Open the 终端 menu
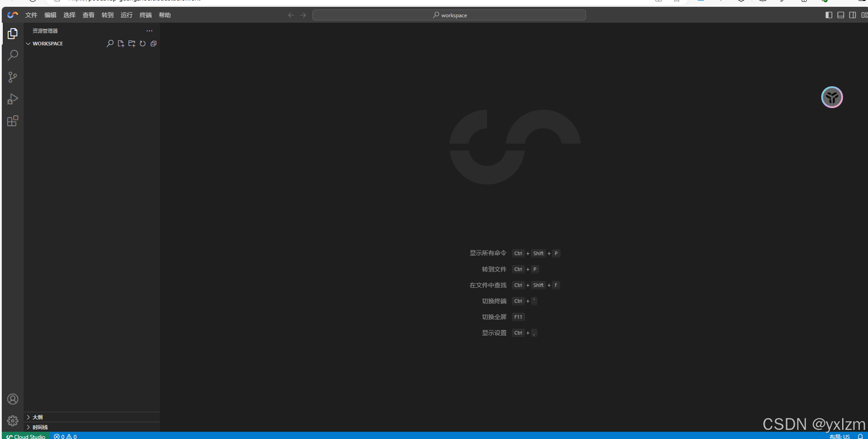The image size is (868, 439). [x=146, y=15]
